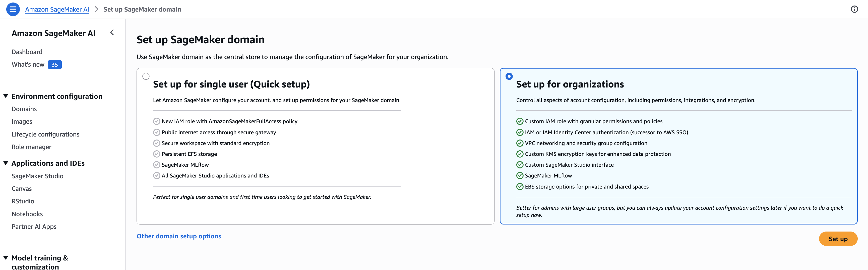
Task: Collapse Model training & customization section
Action: tap(6, 258)
